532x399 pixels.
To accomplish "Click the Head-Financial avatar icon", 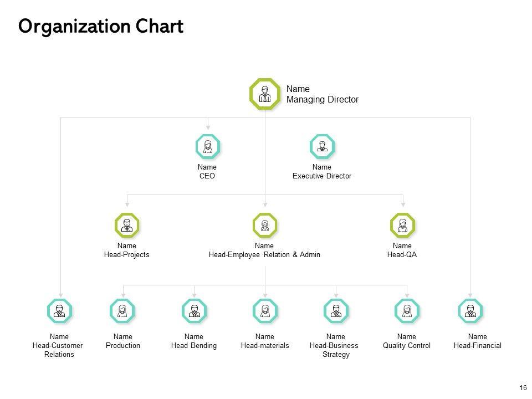I will click(470, 311).
